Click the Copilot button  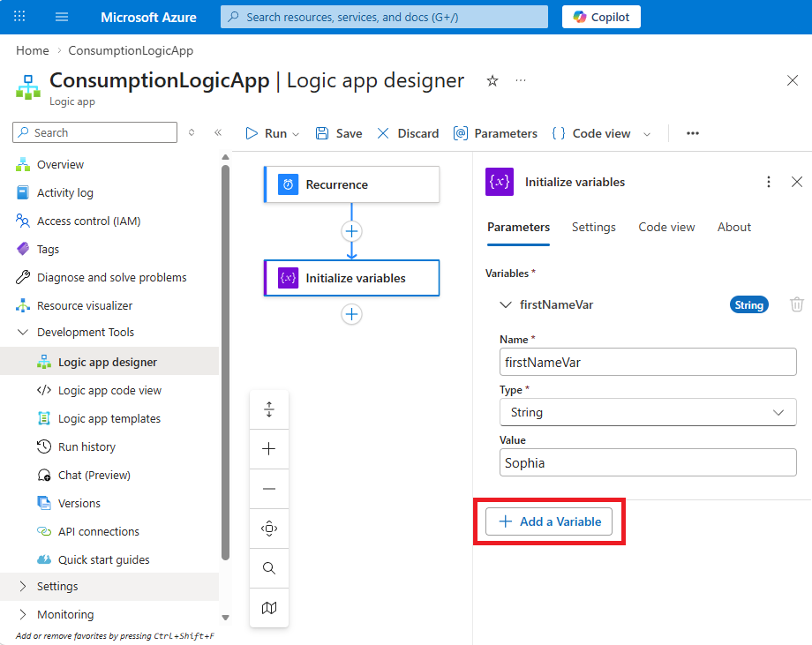pyautogui.click(x=601, y=17)
